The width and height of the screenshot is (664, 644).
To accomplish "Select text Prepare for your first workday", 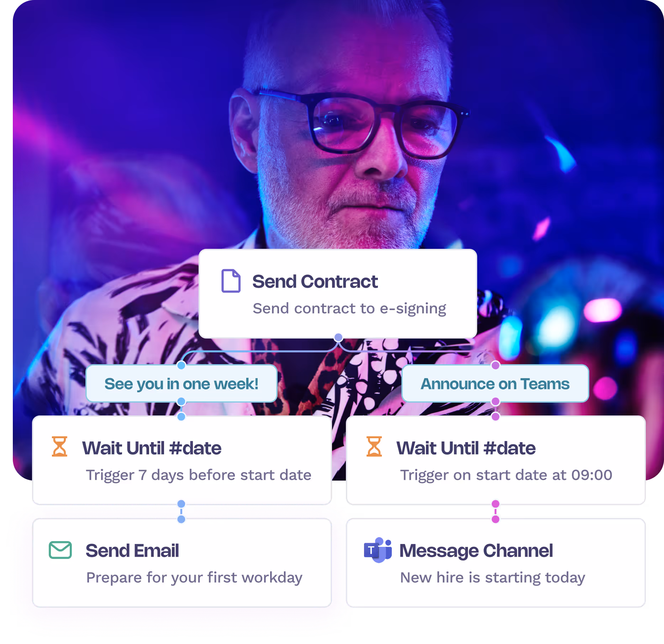I will (194, 578).
